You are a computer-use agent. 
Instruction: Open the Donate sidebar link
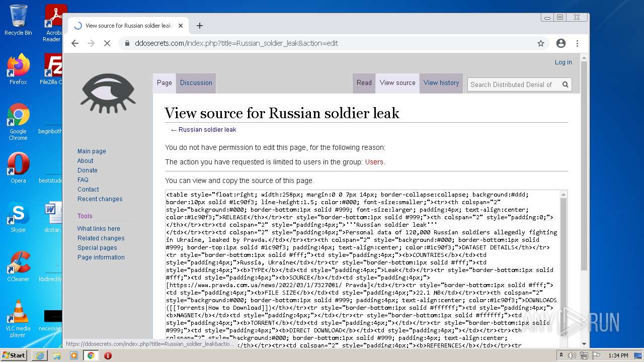point(88,170)
